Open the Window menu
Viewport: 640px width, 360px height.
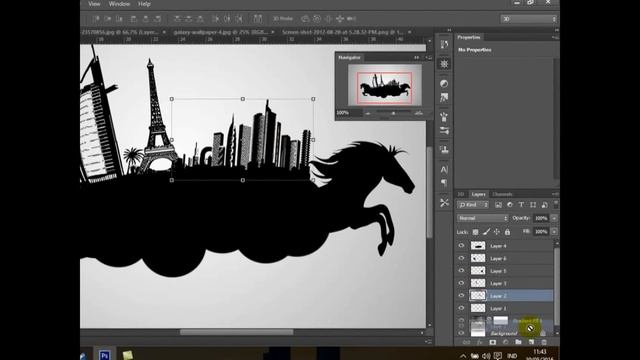click(119, 4)
